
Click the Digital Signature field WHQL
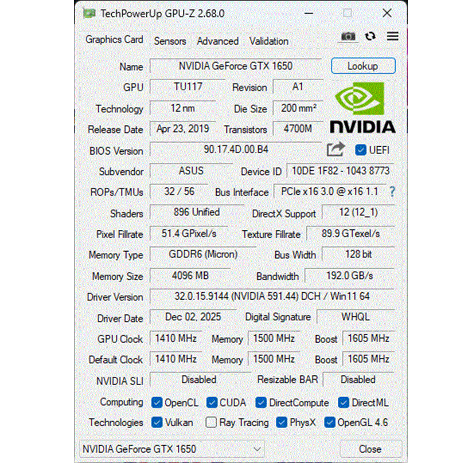(x=356, y=317)
